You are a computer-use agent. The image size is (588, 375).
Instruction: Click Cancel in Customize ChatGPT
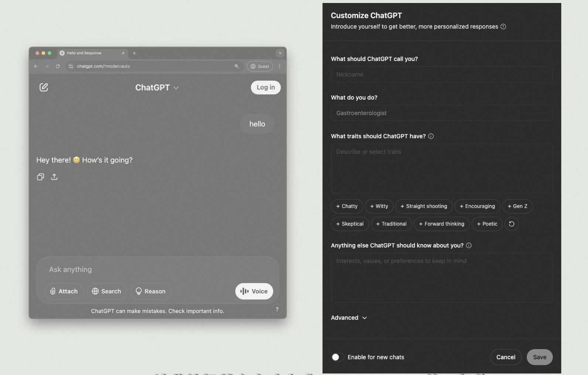click(x=506, y=357)
